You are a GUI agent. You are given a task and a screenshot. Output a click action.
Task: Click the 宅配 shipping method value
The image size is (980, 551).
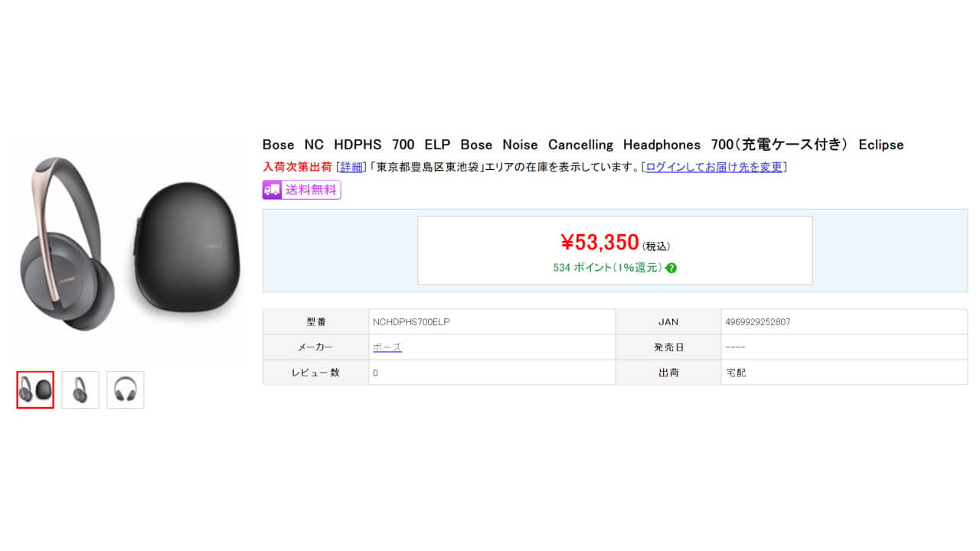[735, 373]
